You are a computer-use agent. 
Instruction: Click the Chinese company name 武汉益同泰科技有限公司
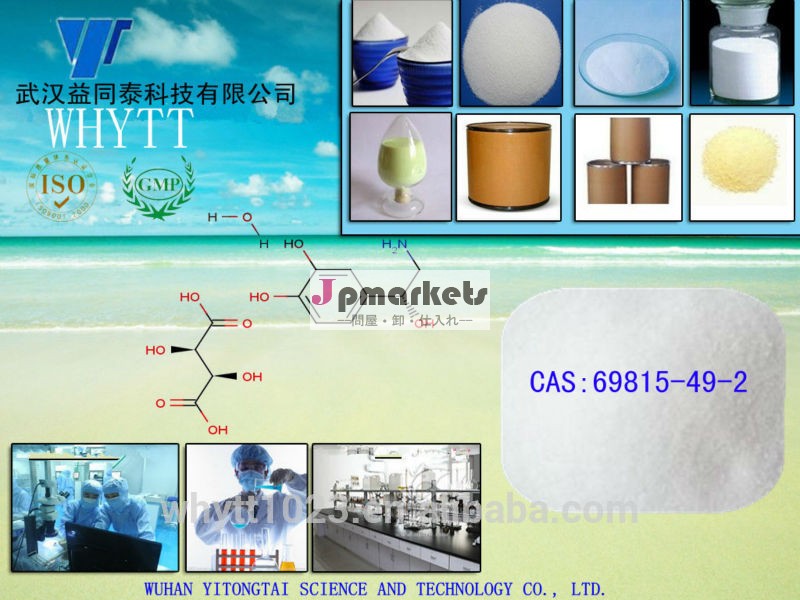click(156, 94)
